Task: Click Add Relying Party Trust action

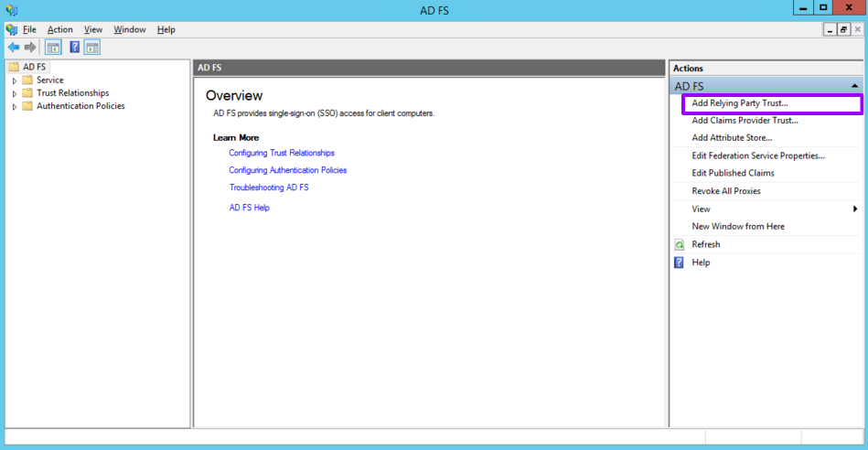Action: click(739, 103)
